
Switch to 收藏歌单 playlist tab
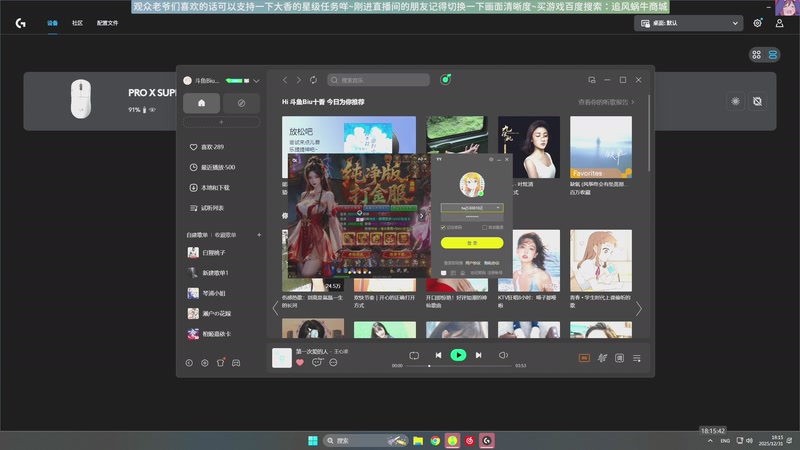pos(226,235)
